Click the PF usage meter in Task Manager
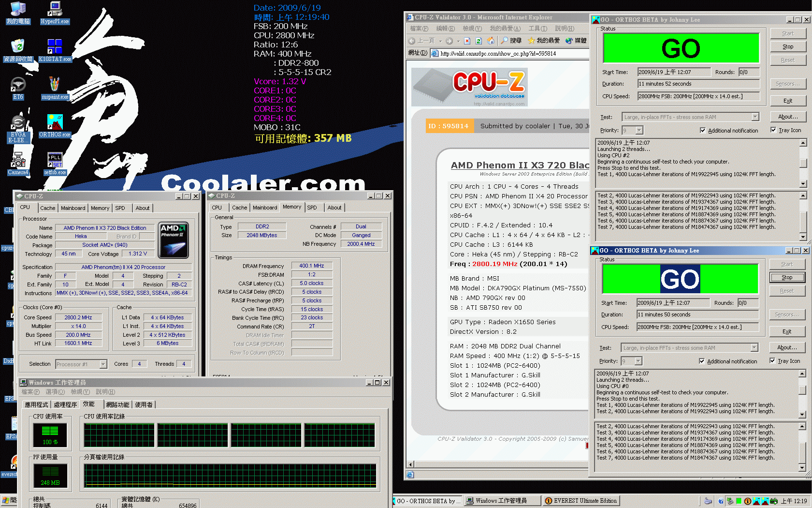Screen dimensions: 812x508 pos(50,476)
